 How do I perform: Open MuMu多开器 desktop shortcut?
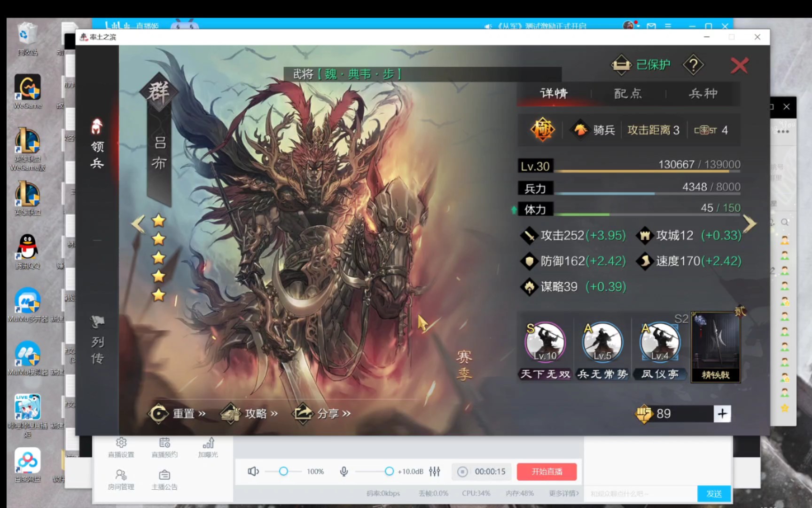coord(28,305)
